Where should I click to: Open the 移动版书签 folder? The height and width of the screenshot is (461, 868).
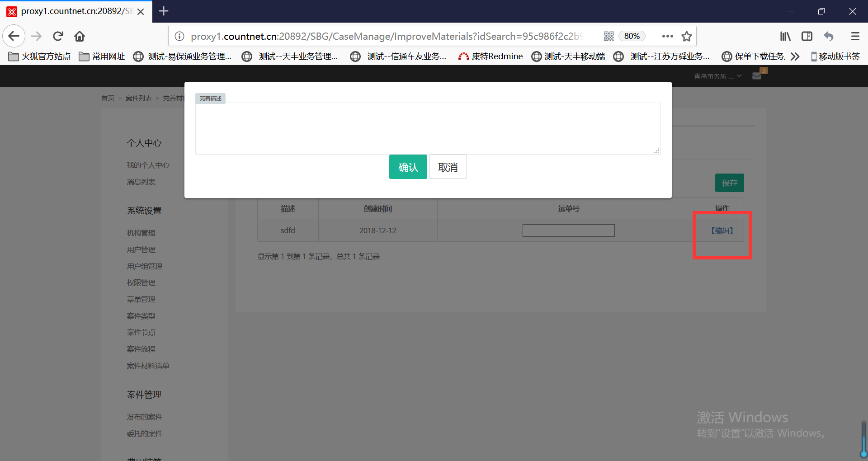(835, 56)
